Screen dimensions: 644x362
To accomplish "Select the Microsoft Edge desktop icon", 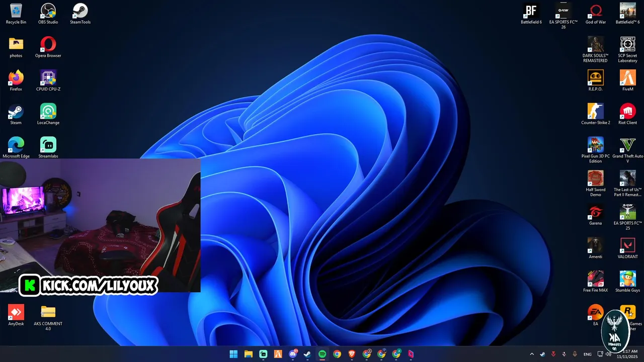I will [16, 147].
